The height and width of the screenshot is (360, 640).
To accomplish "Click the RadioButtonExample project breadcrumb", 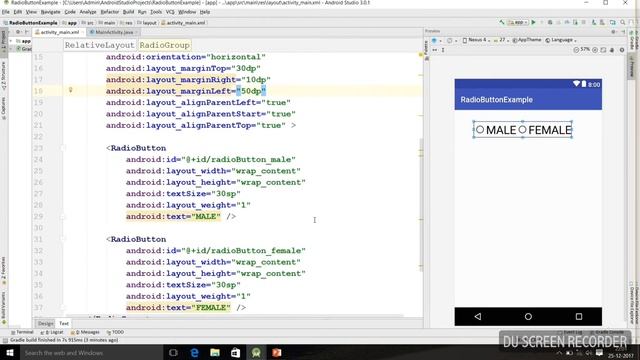I will [30, 23].
